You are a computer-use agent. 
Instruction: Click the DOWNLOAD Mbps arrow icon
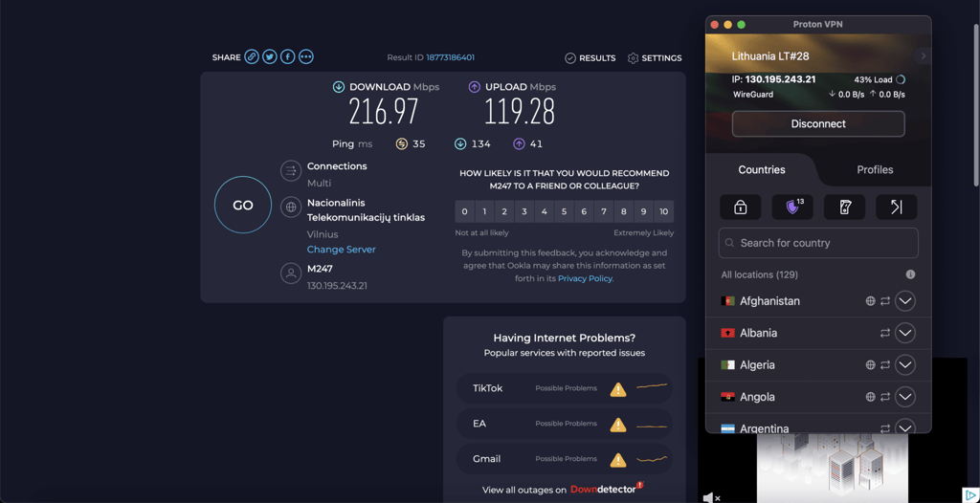coord(339,87)
